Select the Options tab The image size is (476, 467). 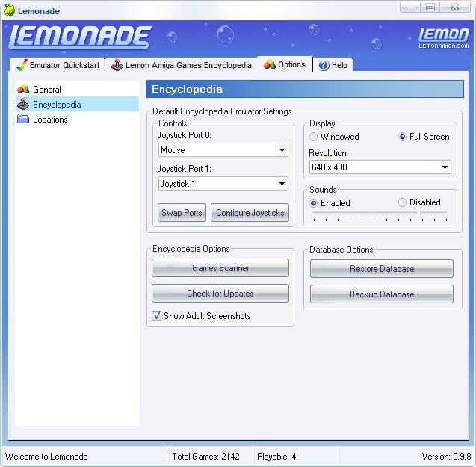[285, 64]
